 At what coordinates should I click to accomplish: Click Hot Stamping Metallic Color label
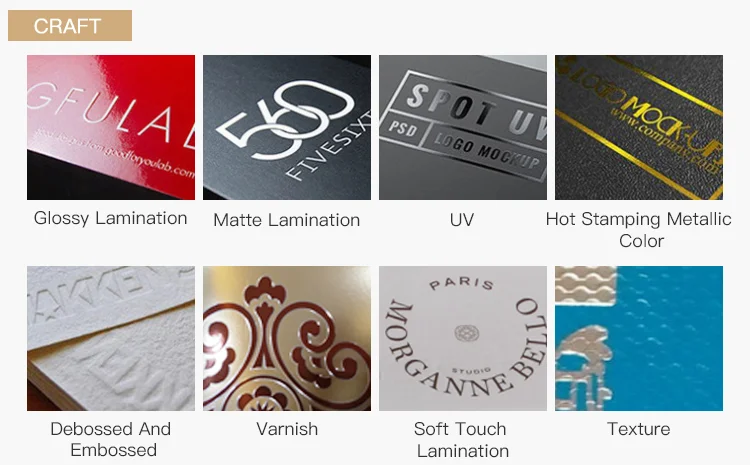[x=639, y=230]
